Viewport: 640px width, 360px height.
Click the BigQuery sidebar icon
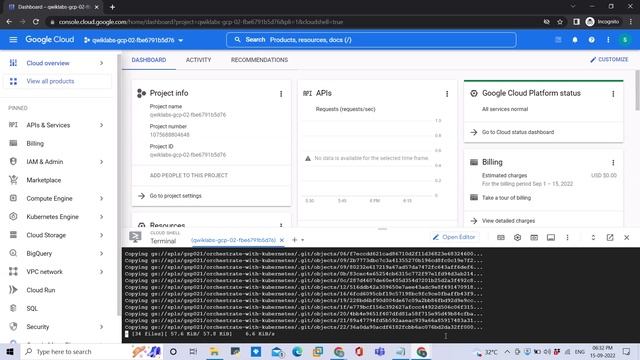click(x=13, y=253)
